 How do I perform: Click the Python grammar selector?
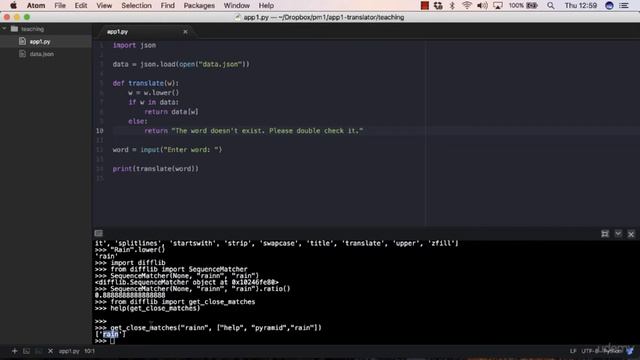pyautogui.click(x=612, y=351)
